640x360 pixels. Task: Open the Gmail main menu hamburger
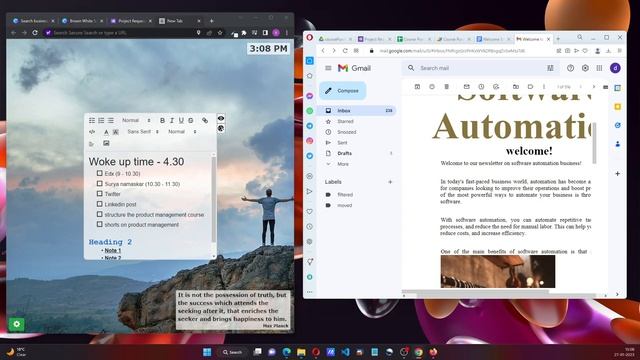[328, 68]
